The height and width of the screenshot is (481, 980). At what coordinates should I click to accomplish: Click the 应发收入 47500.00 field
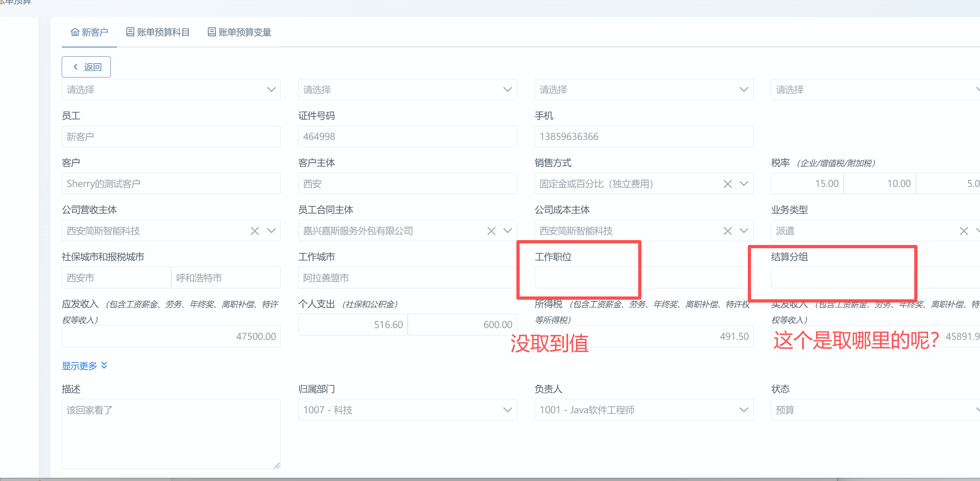(x=171, y=337)
